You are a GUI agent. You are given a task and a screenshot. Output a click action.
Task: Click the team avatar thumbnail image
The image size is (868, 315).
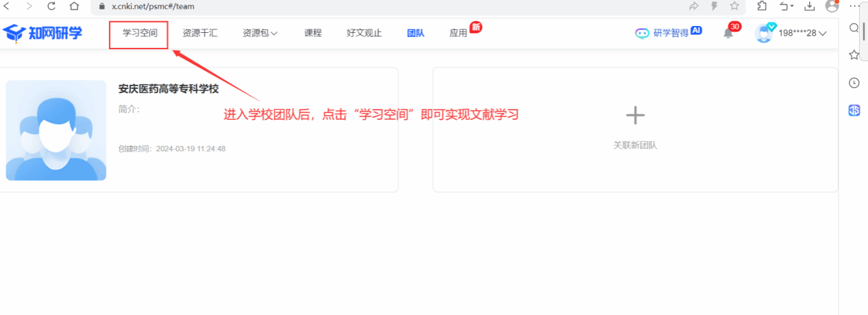(x=56, y=130)
